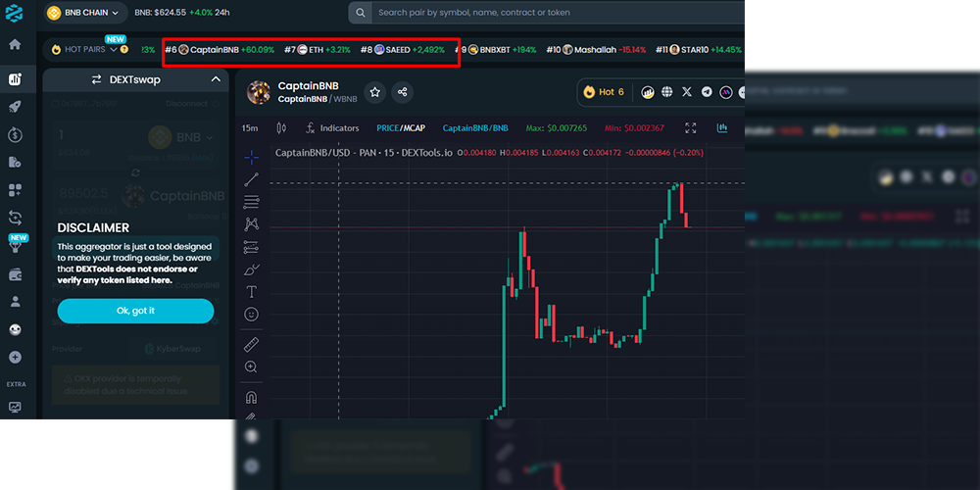Open hot pair #9 BNBXBT

coord(498,49)
